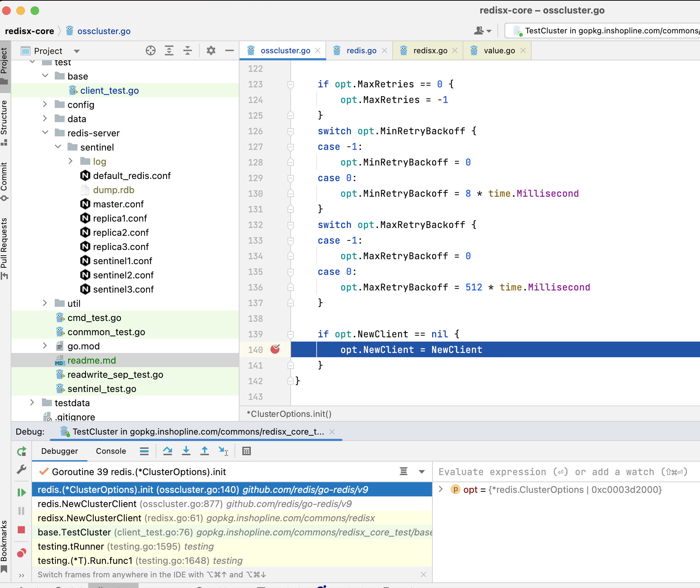Open the Structure side tool window
The height and width of the screenshot is (588, 700).
[x=4, y=123]
